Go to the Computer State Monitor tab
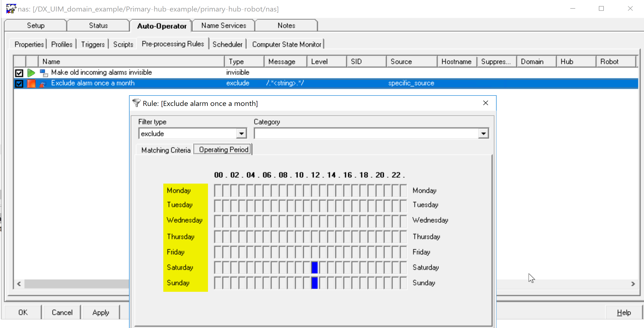 coord(287,44)
